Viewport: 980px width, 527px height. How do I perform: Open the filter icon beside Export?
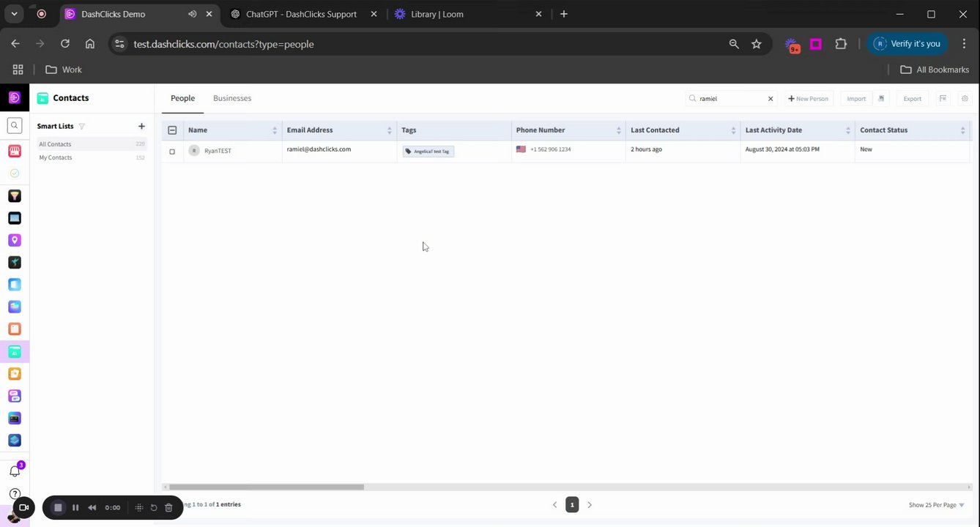click(x=943, y=98)
